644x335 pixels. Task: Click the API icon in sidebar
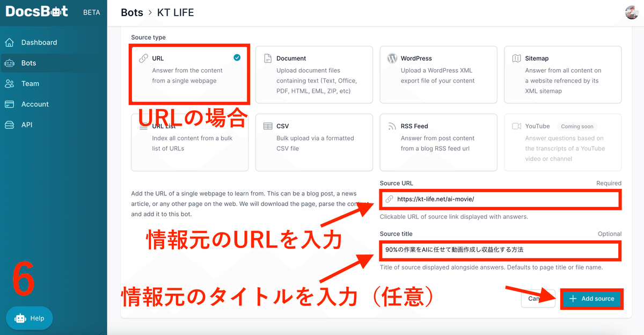click(9, 125)
